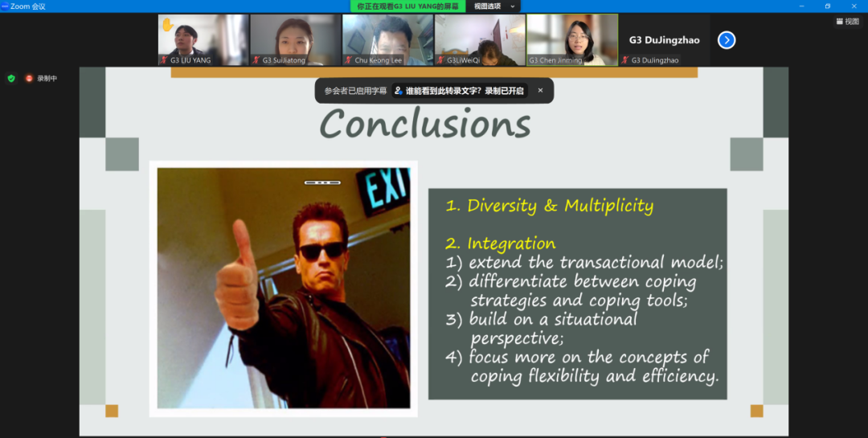Viewport: 868px width, 438px height.
Task: Click the '1. Diversity & Multiplicity' heading
Action: point(550,206)
